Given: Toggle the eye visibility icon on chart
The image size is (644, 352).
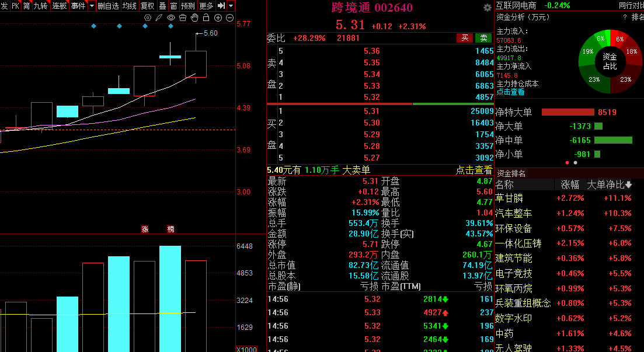Looking at the screenshot, I should click(x=171, y=18).
